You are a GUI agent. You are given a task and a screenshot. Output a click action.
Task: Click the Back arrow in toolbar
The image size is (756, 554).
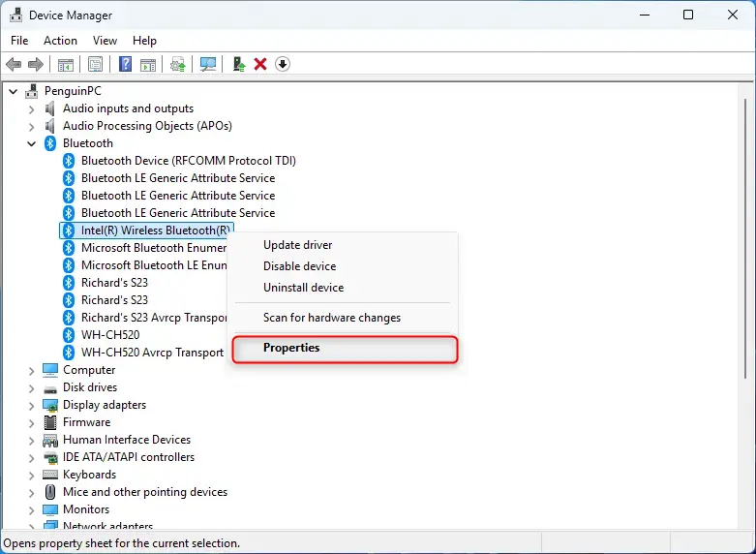point(14,64)
